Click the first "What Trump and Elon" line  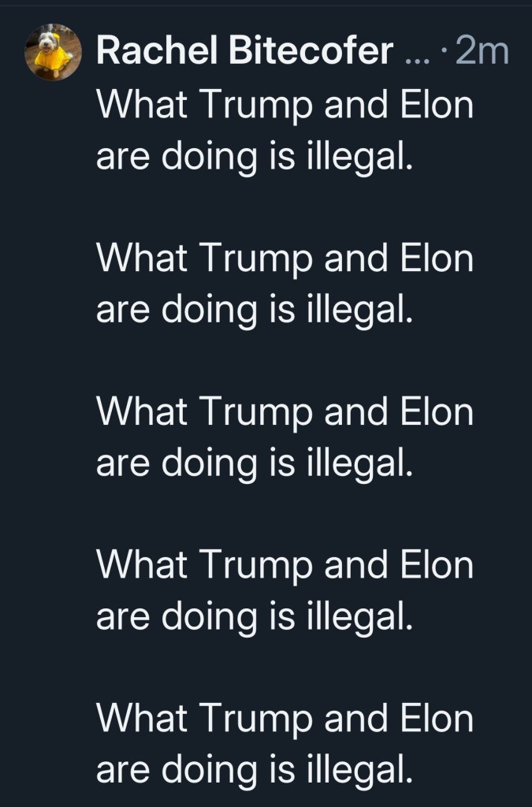pos(285,106)
